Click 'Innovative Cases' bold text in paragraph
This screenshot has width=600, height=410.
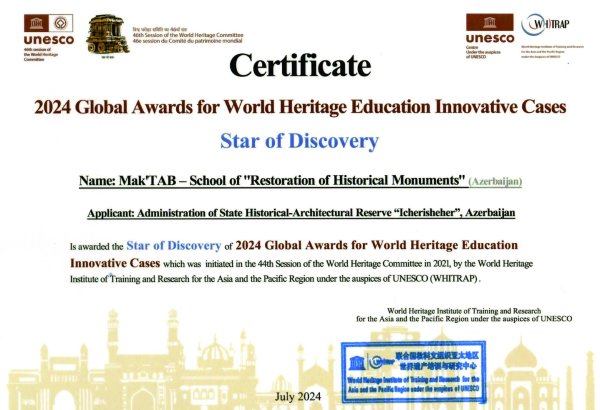(x=115, y=263)
